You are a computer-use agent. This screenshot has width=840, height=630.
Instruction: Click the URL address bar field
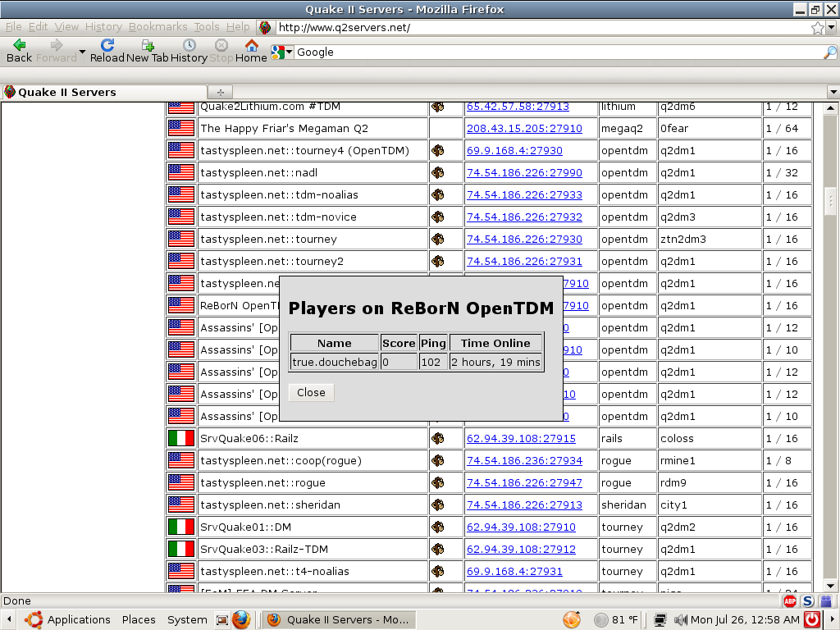pyautogui.click(x=541, y=28)
